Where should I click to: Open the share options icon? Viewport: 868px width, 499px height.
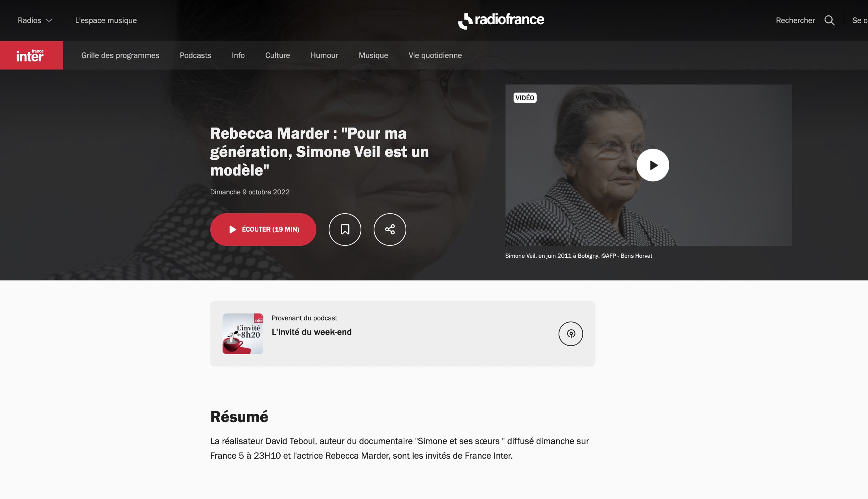(390, 229)
